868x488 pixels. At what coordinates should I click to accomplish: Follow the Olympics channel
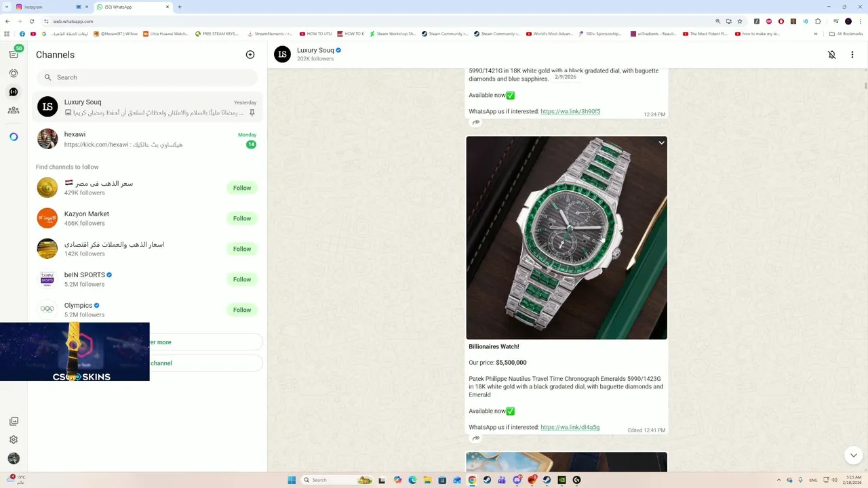pos(242,310)
